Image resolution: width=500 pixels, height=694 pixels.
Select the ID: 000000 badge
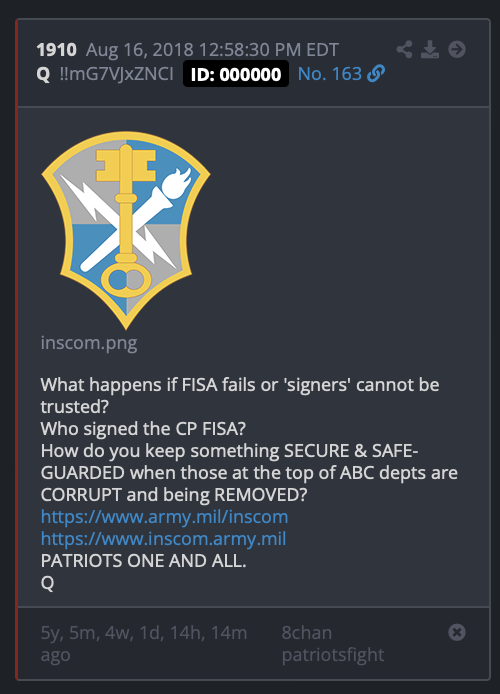(x=236, y=74)
